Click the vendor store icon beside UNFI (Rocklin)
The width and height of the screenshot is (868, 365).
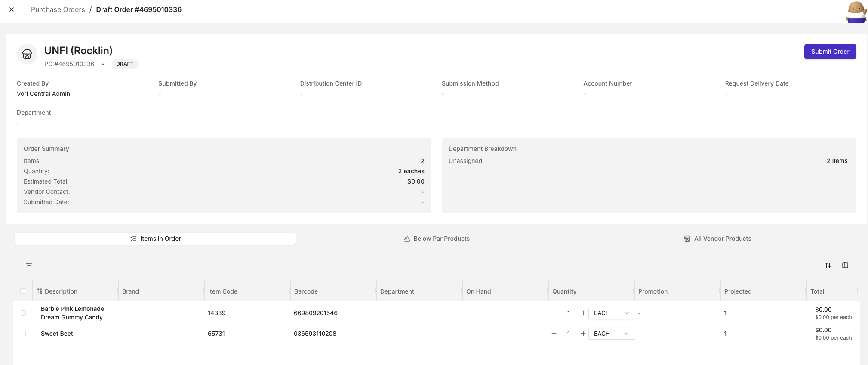pyautogui.click(x=27, y=54)
